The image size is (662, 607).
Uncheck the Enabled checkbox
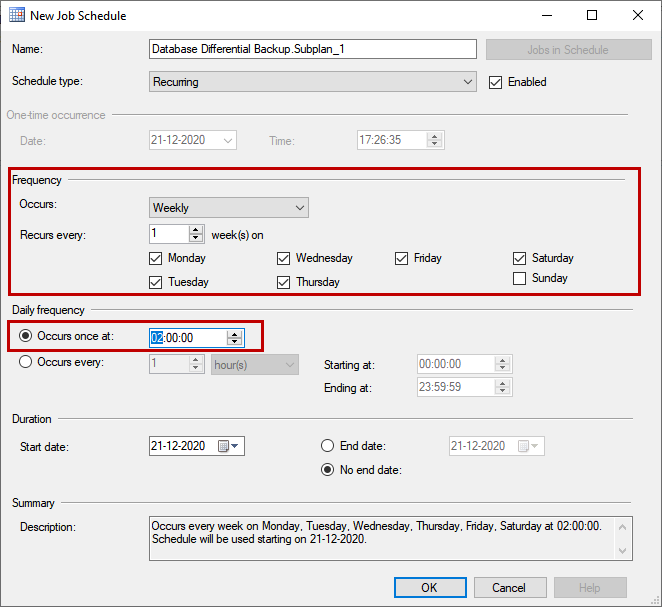495,82
